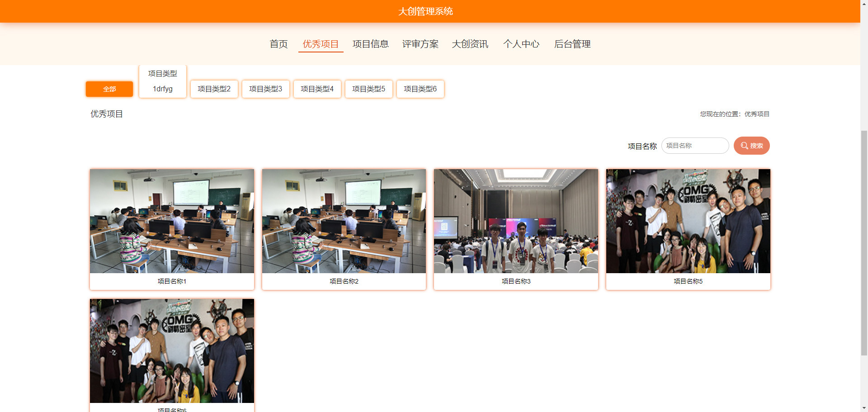Open the 项目名称5 group photo thumbnail
This screenshot has width=868, height=412.
688,221
